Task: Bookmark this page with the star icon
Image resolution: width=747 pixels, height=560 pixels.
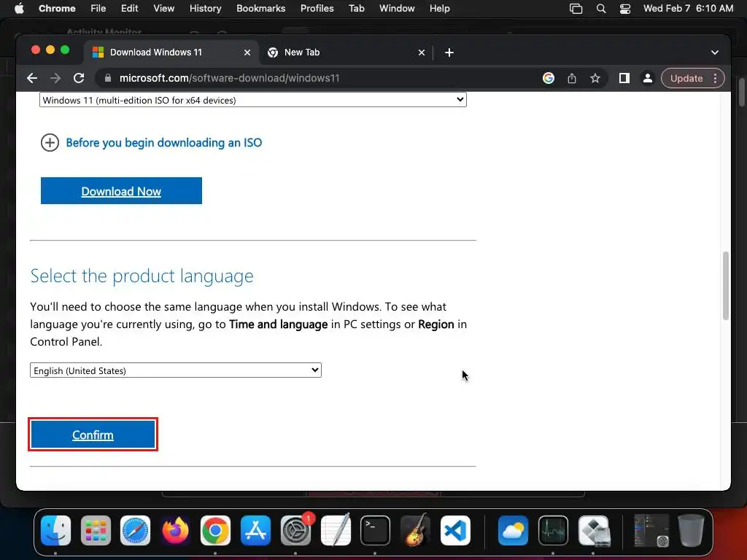Action: pos(595,78)
